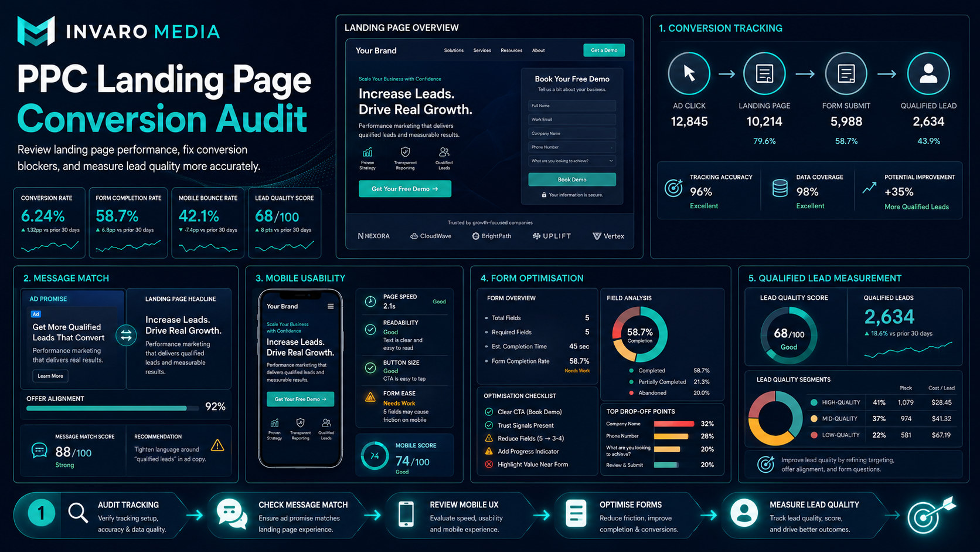980x552 pixels.
Task: Click the chat bubbles icon in Check Message Match
Action: tap(232, 513)
